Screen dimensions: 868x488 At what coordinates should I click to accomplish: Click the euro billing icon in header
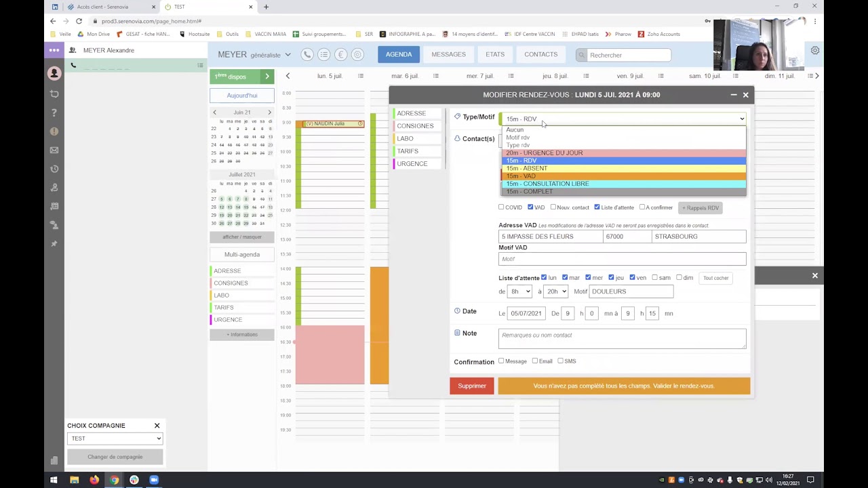coord(341,55)
